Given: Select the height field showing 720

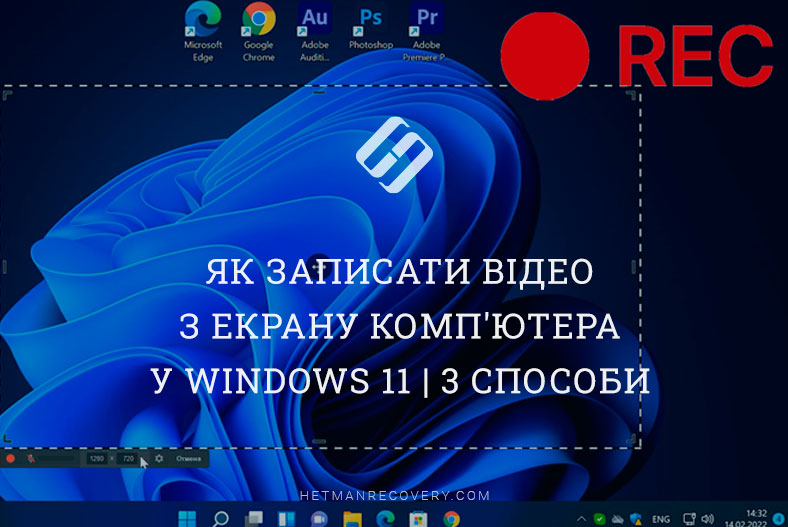Looking at the screenshot, I should pyautogui.click(x=128, y=458).
